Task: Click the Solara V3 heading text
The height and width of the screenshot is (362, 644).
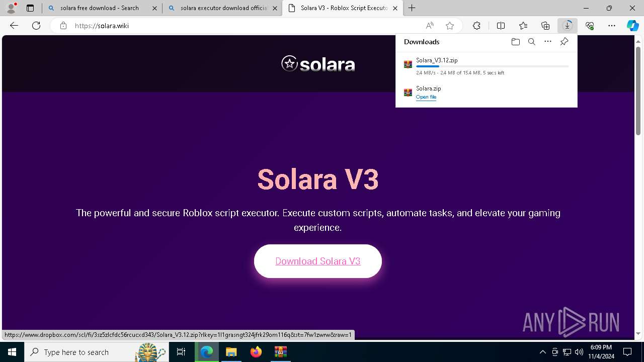Action: 318,179
